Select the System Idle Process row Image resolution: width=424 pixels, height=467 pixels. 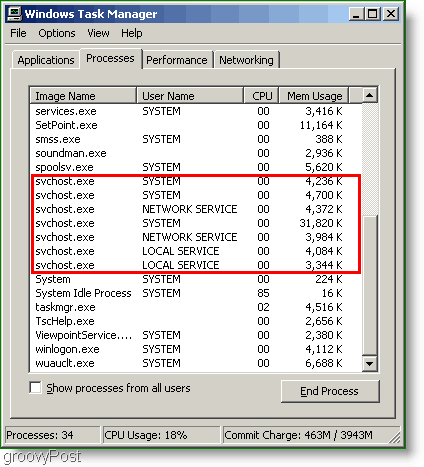click(196, 293)
